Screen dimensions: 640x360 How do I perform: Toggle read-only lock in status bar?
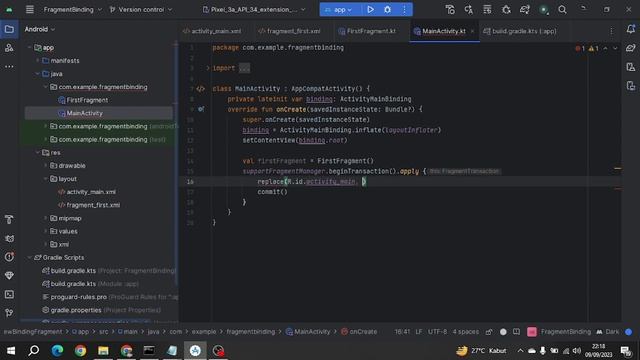tap(489, 332)
